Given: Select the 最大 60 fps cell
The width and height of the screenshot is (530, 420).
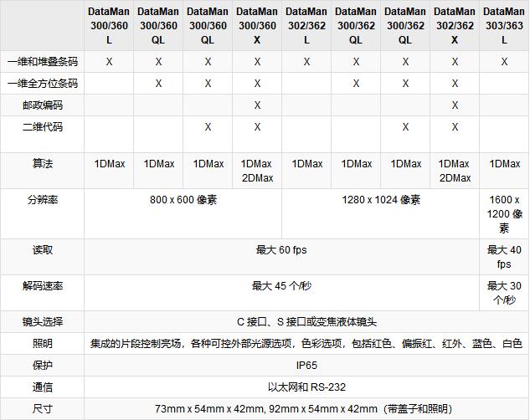Looking at the screenshot, I should click(x=281, y=250).
